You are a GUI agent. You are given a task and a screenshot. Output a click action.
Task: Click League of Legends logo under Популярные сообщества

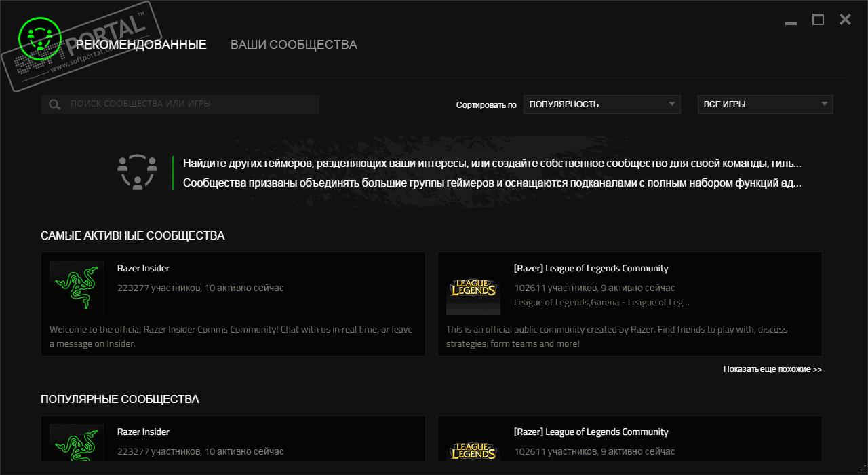tap(473, 443)
